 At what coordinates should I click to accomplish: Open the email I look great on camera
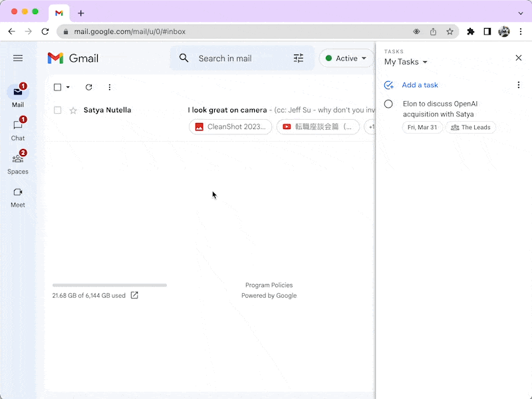point(227,110)
